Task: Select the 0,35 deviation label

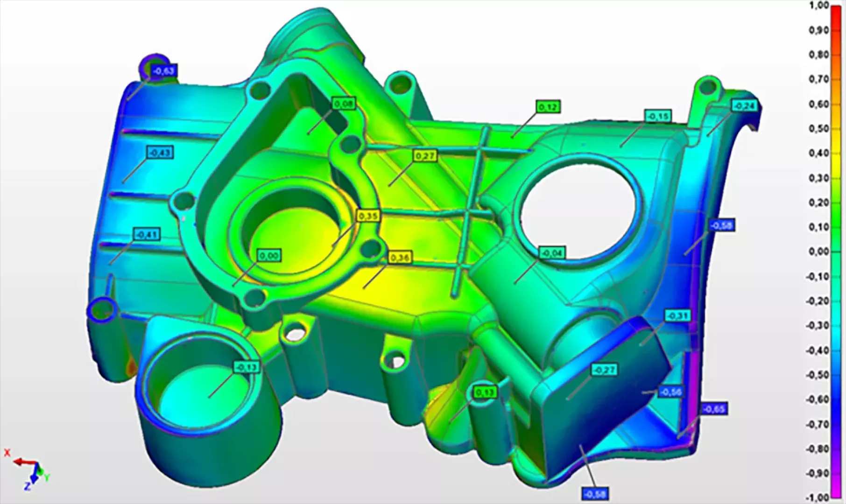Action: (368, 216)
